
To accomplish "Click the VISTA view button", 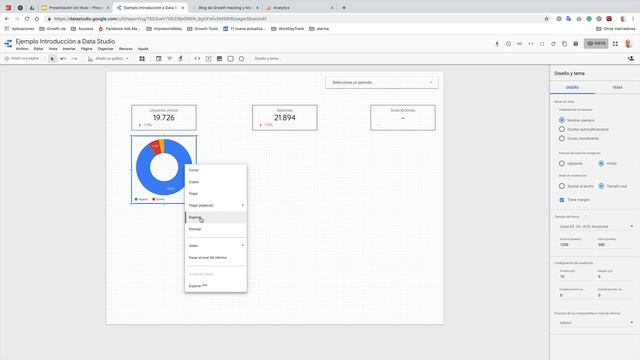I will point(596,44).
